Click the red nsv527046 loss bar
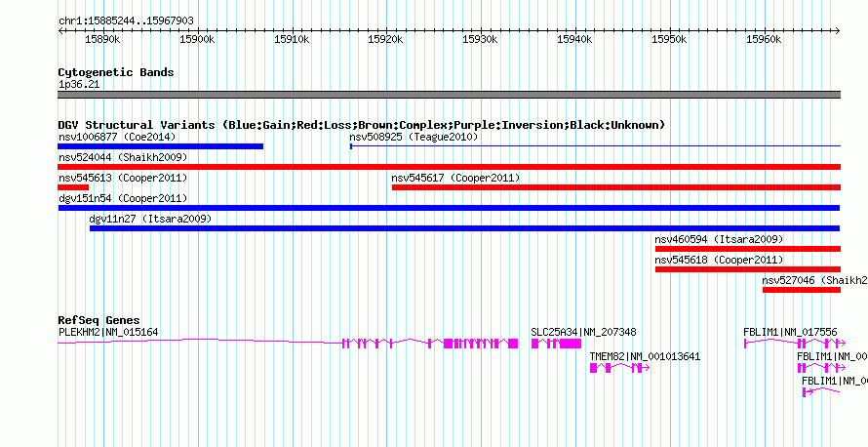868x447 pixels. 802,290
